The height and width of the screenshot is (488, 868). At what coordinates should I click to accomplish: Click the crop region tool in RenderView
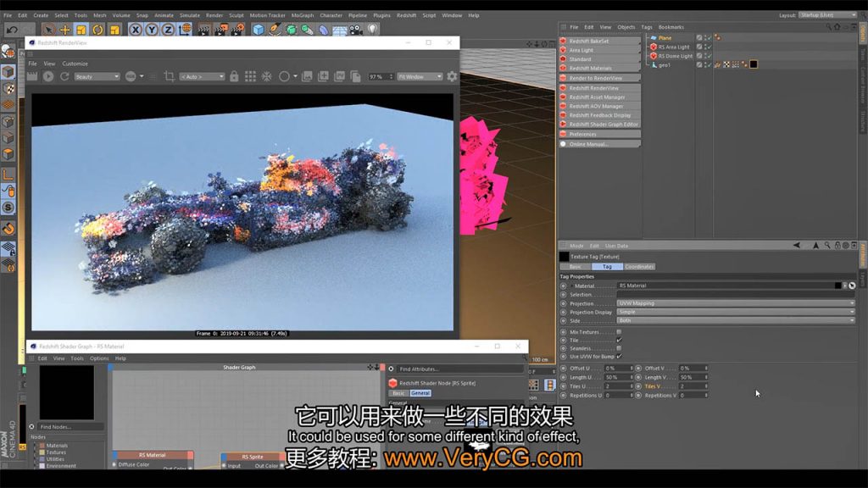(170, 76)
